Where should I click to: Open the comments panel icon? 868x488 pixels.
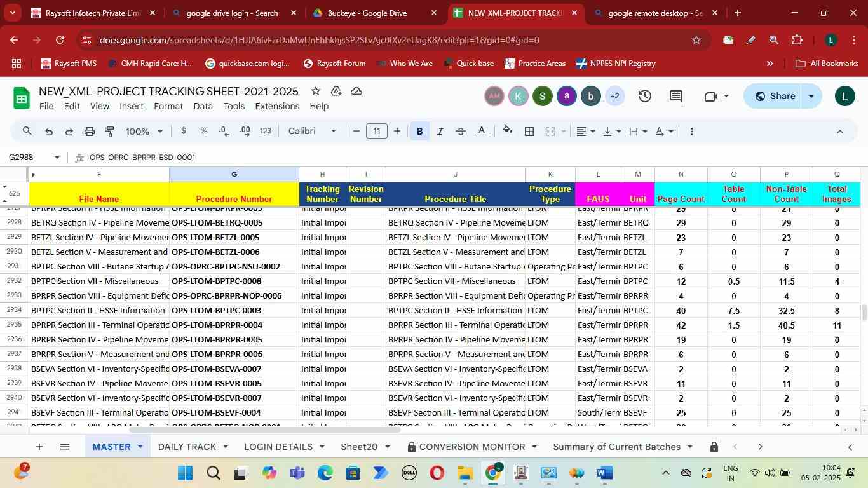tap(675, 97)
